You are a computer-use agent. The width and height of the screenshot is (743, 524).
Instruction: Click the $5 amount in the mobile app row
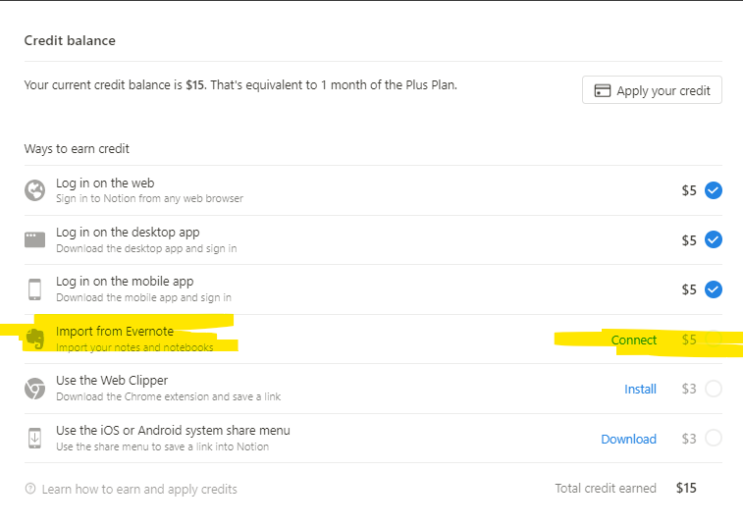pyautogui.click(x=689, y=289)
